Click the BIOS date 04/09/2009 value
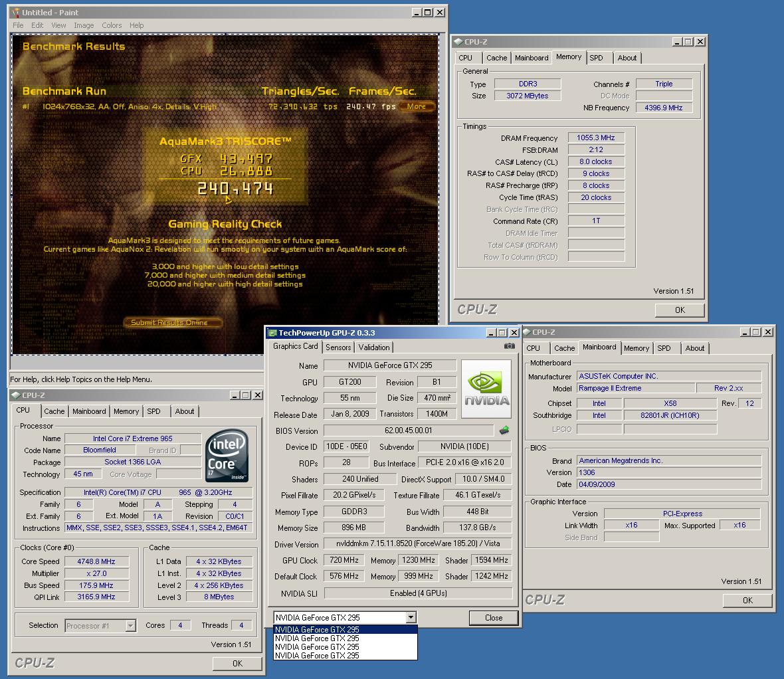 669,484
